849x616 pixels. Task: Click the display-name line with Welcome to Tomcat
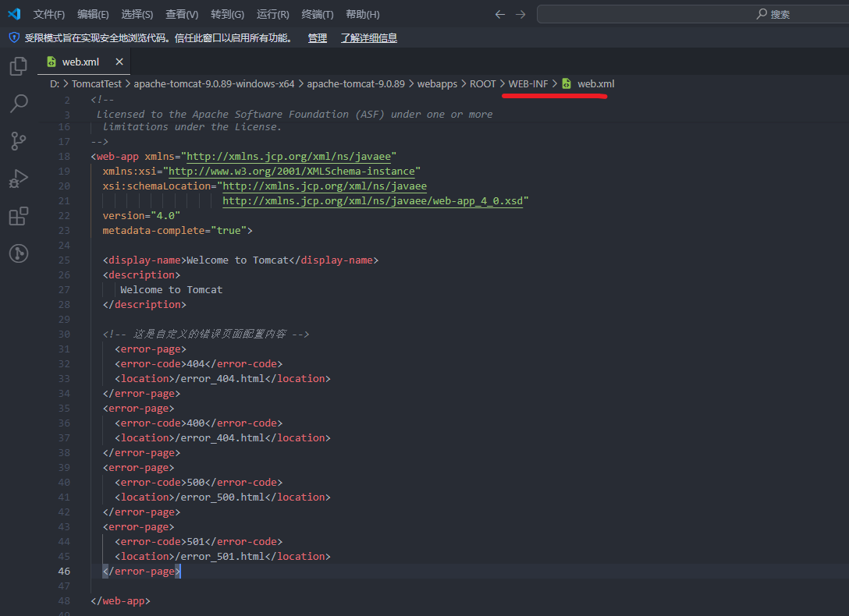240,260
